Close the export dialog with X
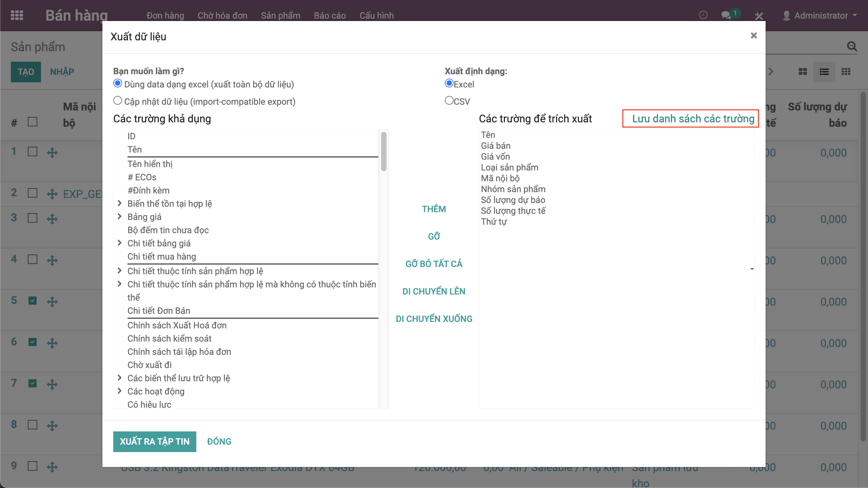The width and height of the screenshot is (868, 488). [x=753, y=36]
